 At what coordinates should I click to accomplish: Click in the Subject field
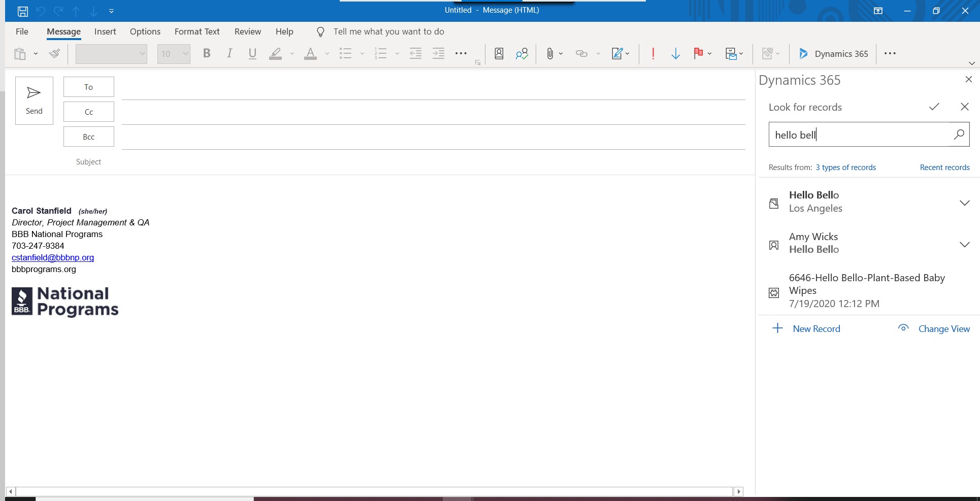tap(433, 162)
